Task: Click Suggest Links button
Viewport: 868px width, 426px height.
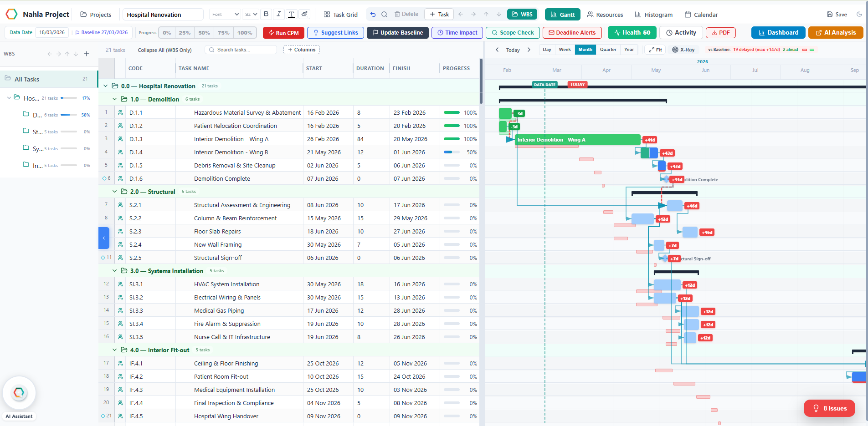Action: 335,33
